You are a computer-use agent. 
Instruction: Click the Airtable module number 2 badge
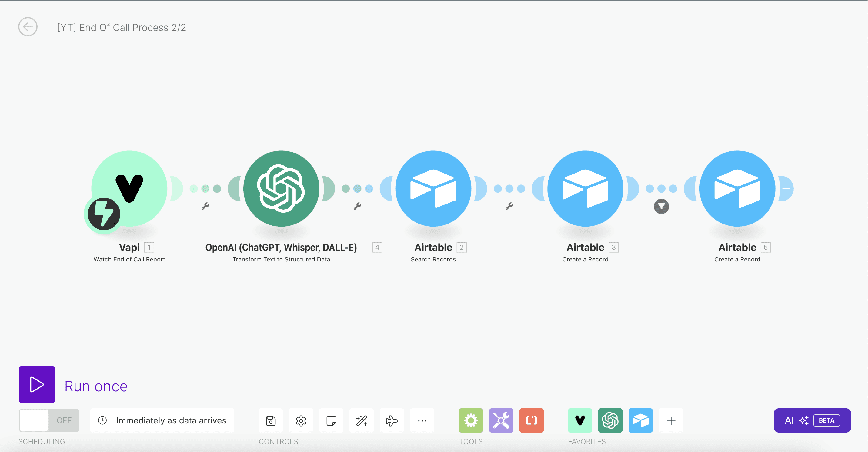click(462, 247)
